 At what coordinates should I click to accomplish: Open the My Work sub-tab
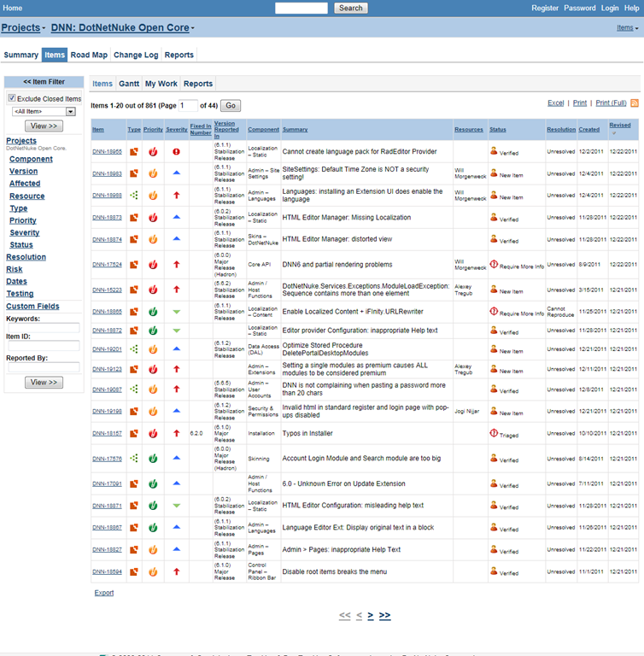tap(161, 84)
